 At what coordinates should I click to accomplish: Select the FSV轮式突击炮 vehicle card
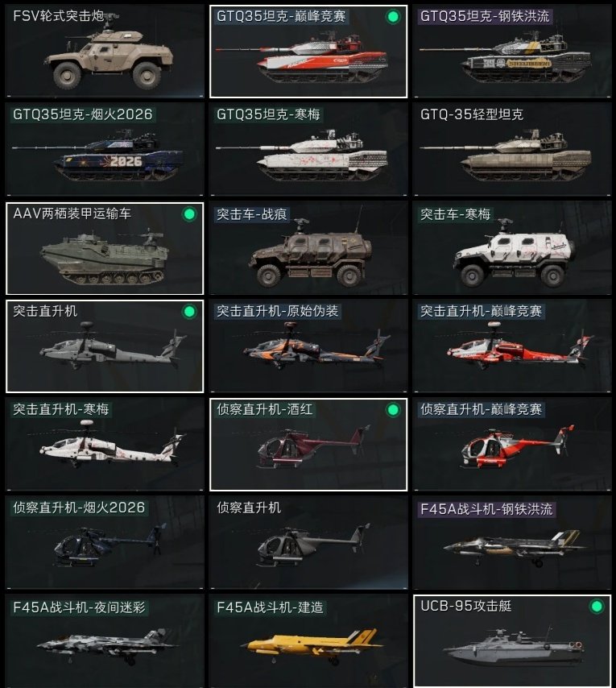[x=105, y=52]
